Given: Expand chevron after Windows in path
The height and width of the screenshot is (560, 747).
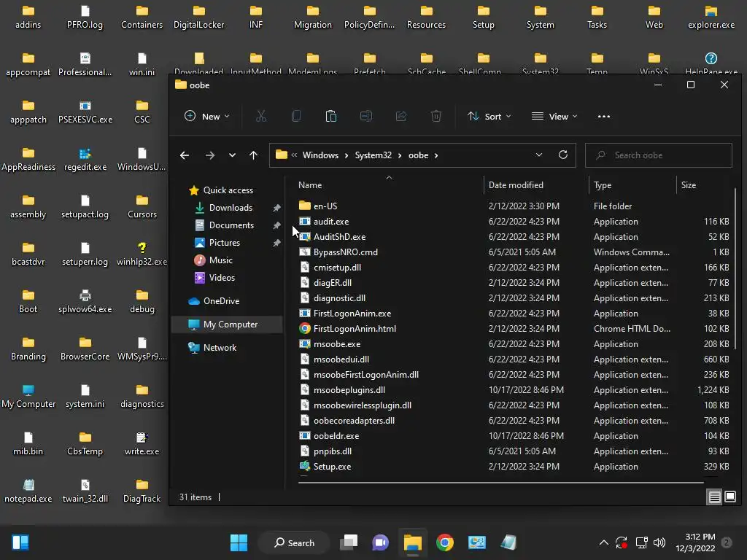Looking at the screenshot, I should tap(347, 155).
